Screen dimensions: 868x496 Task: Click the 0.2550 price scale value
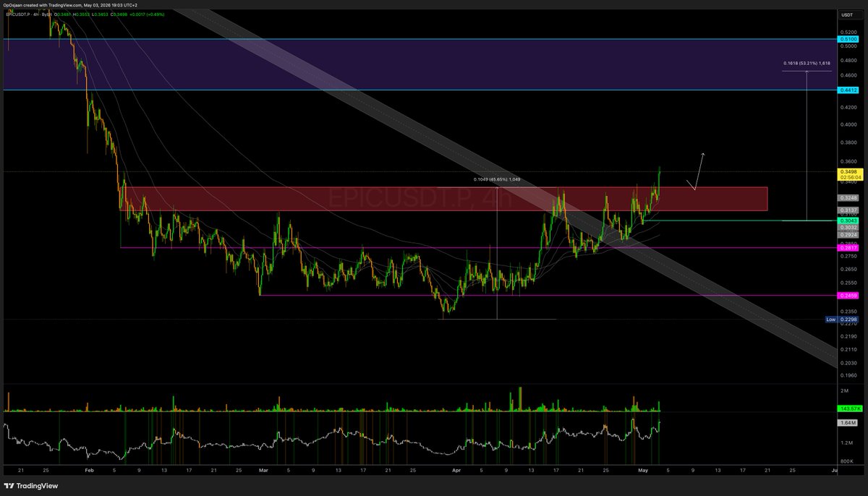tap(848, 282)
